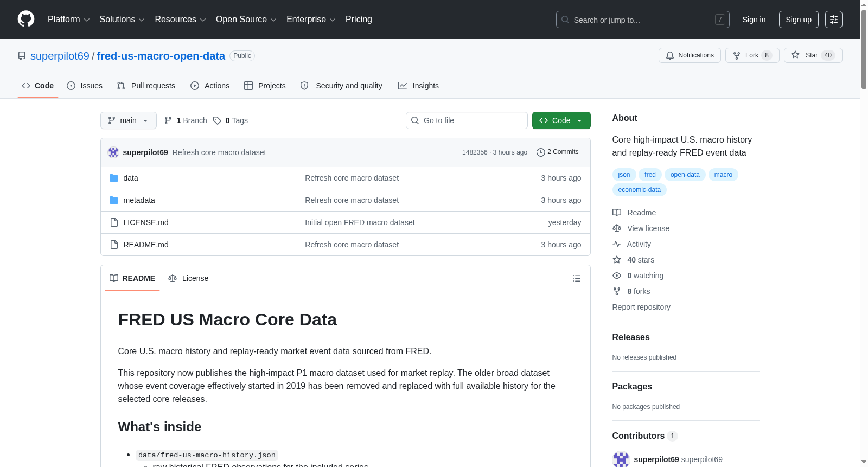868x467 pixels.
Task: Open the README outline list icon
Action: pyautogui.click(x=577, y=278)
